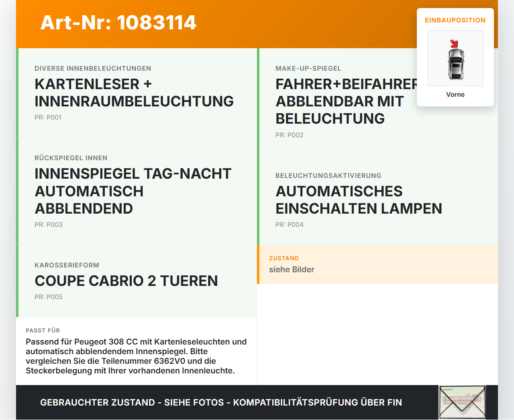The height and width of the screenshot is (420, 514).
Task: Click the Beleuchtungsaktivierung label
Action: (328, 176)
